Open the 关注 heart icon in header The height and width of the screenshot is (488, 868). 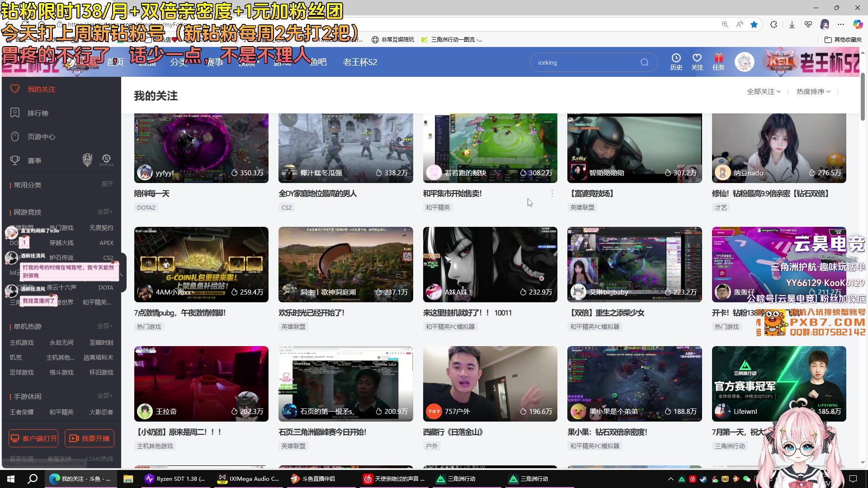pyautogui.click(x=697, y=62)
